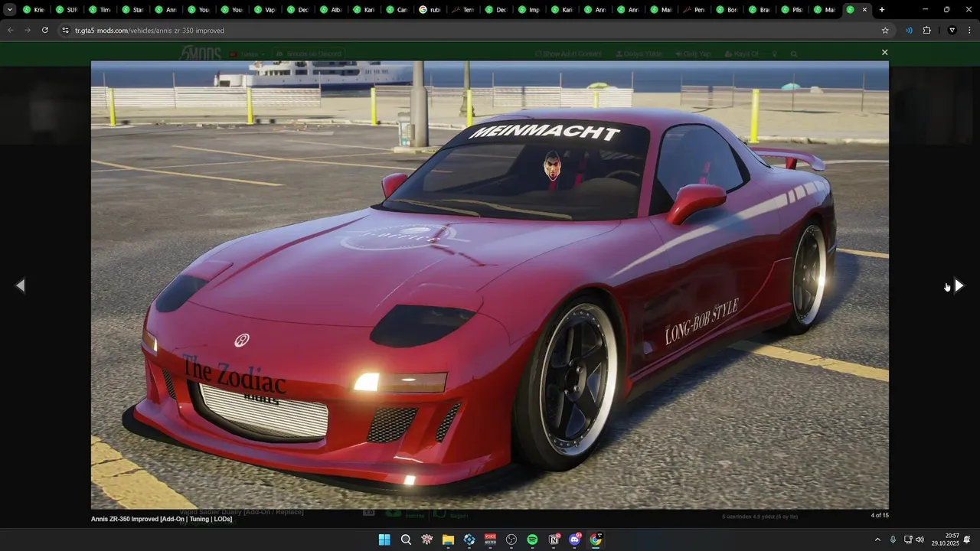Open Voicemeeter from the taskbar

[x=490, y=540]
